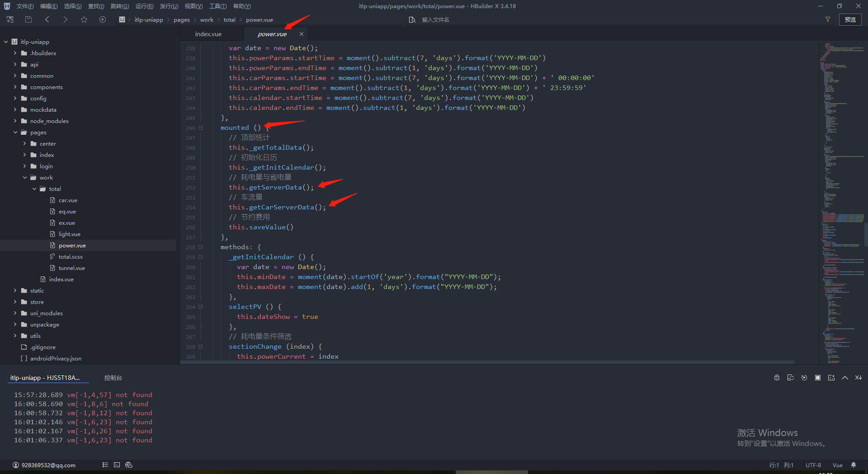Image resolution: width=868 pixels, height=474 pixels.
Task: Expand the node_modules folder
Action: click(x=15, y=121)
